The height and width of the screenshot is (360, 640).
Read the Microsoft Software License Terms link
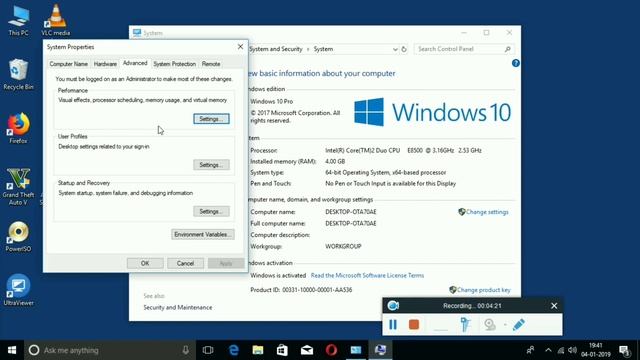pyautogui.click(x=367, y=276)
